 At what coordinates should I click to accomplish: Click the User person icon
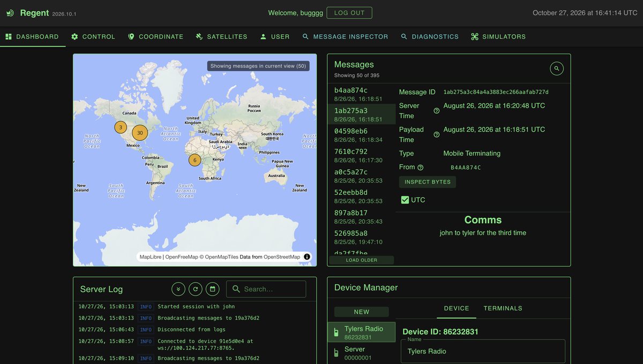click(263, 37)
